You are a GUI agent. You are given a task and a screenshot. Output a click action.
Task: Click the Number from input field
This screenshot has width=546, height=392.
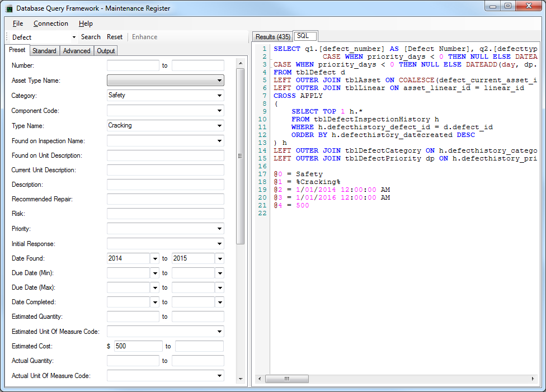point(133,65)
